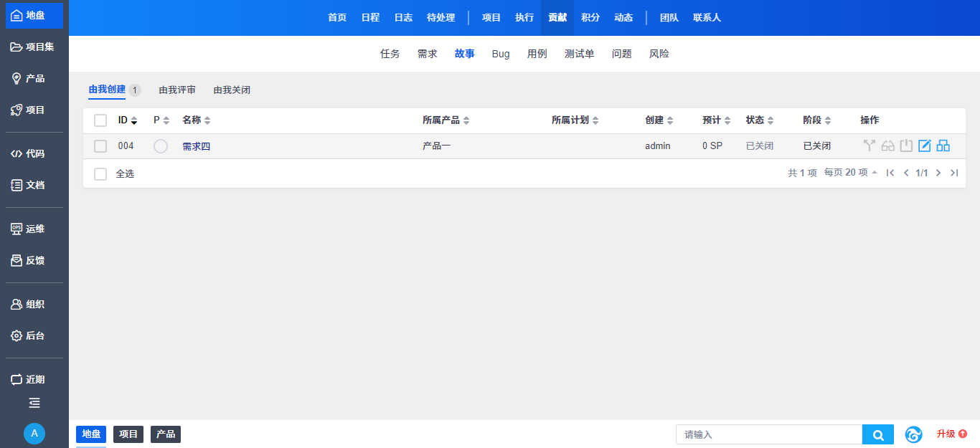Viewport: 980px width, 448px height.
Task: Show the 由我关闭 list
Action: click(232, 90)
